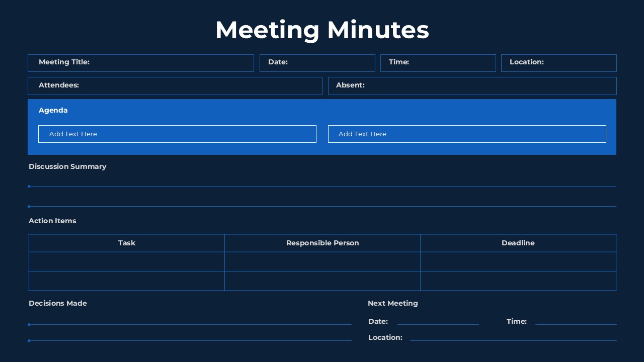This screenshot has width=644, height=362.
Task: Select the Attendees field
Action: pos(175,85)
